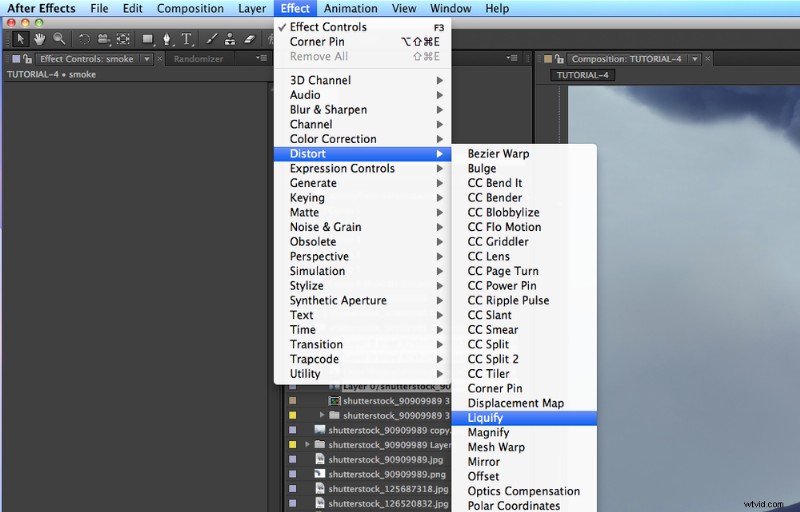Image resolution: width=800 pixels, height=512 pixels.
Task: Click the shutterstock_90909989.jpg file icon
Action: click(x=320, y=459)
